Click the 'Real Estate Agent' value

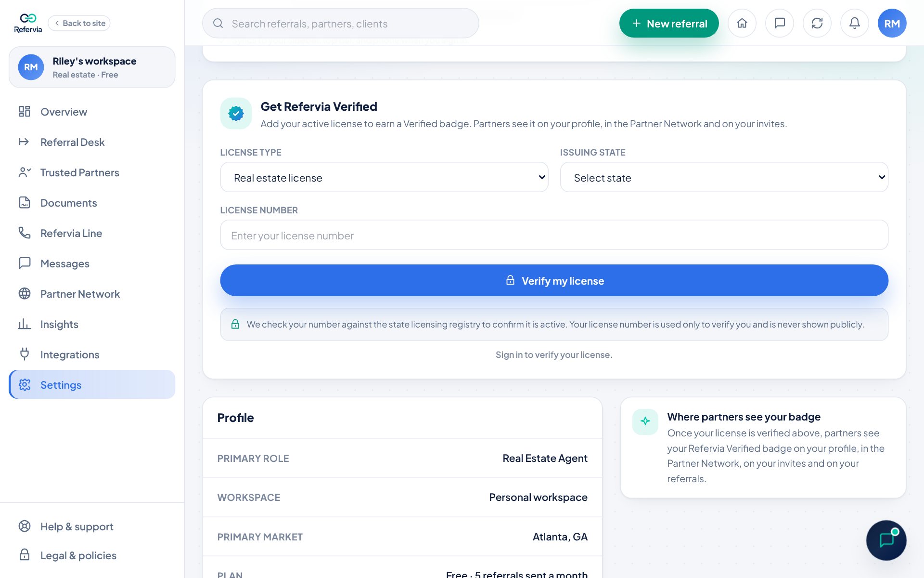pyautogui.click(x=545, y=458)
